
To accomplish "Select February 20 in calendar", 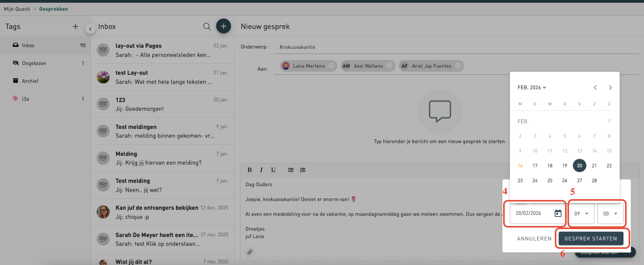I will [579, 166].
